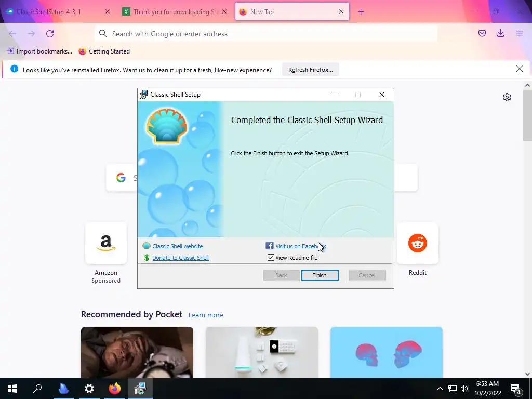Click the browser forward arrow
The height and width of the screenshot is (399, 532).
point(31,34)
